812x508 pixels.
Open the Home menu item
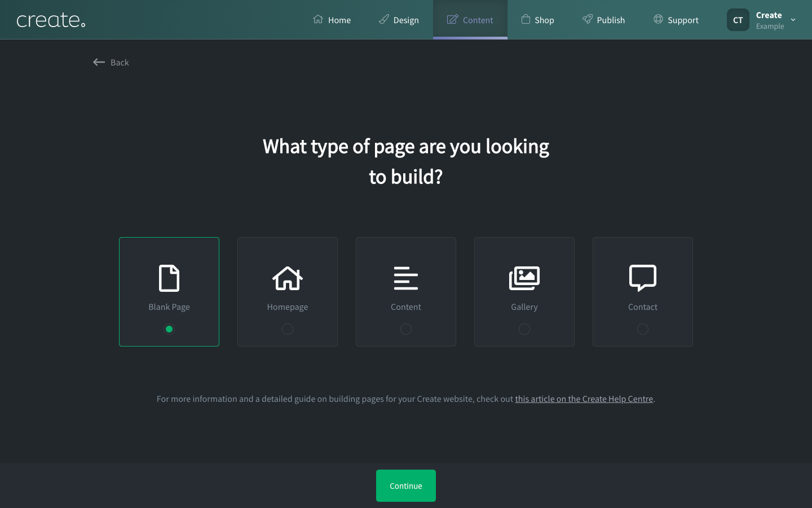(332, 20)
